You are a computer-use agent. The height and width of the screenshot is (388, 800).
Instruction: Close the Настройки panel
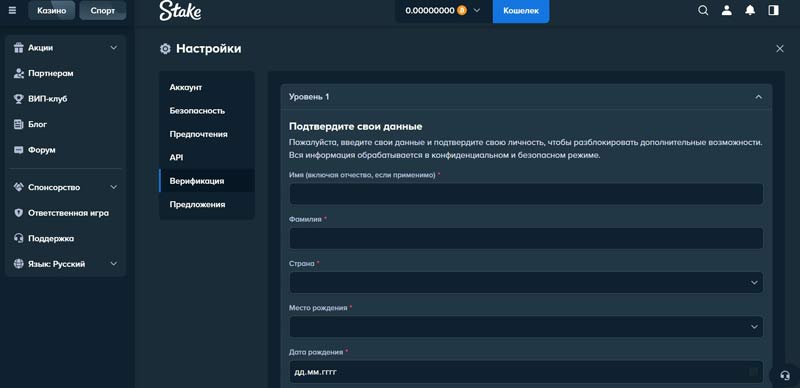780,48
